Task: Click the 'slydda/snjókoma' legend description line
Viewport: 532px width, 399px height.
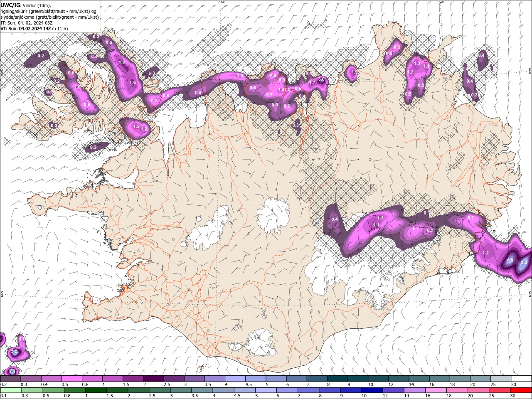Action: click(50, 17)
